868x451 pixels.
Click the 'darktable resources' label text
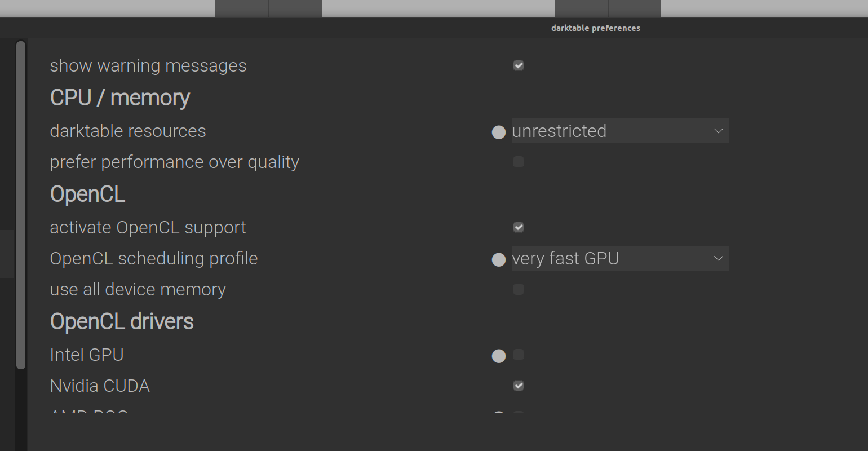tap(128, 131)
